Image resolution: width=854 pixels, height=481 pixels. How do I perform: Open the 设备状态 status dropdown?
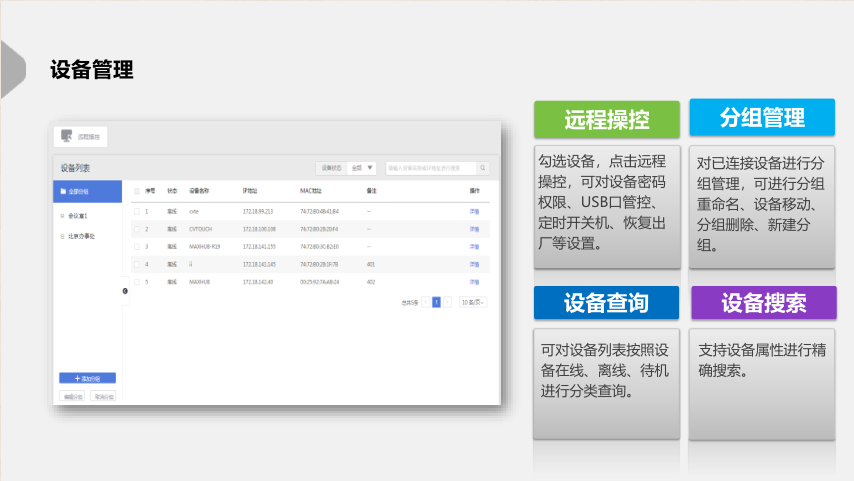(x=363, y=168)
